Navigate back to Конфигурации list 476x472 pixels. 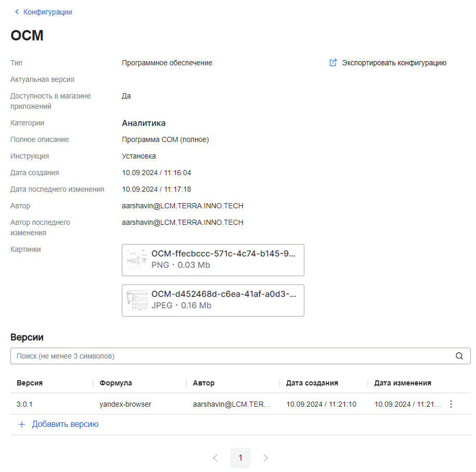pos(48,12)
